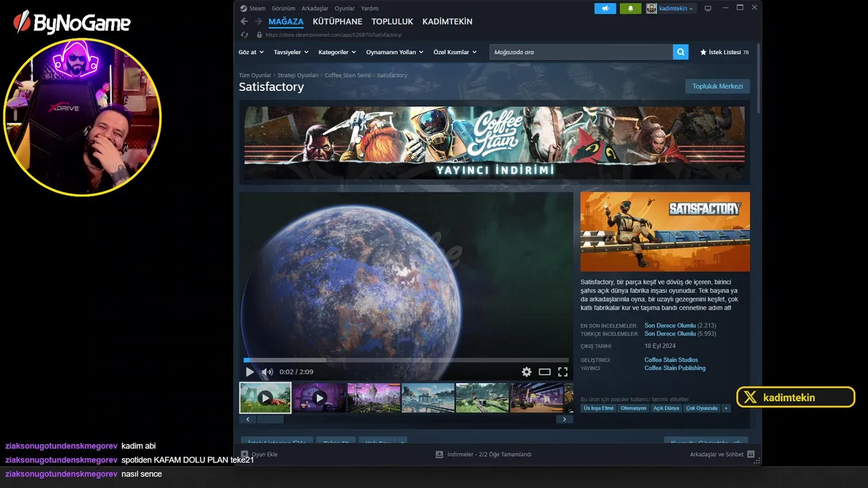Open the Görünüm menu
The image size is (868, 488).
(283, 8)
